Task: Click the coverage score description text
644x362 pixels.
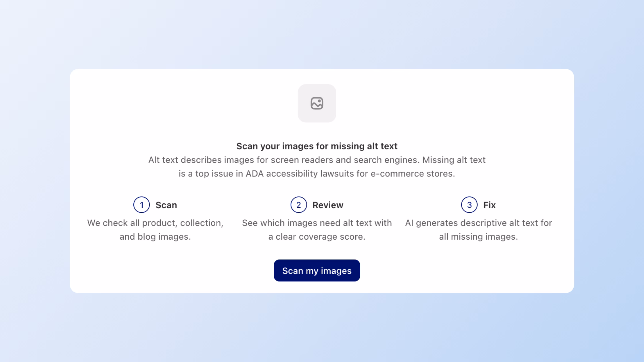Action: tap(317, 230)
